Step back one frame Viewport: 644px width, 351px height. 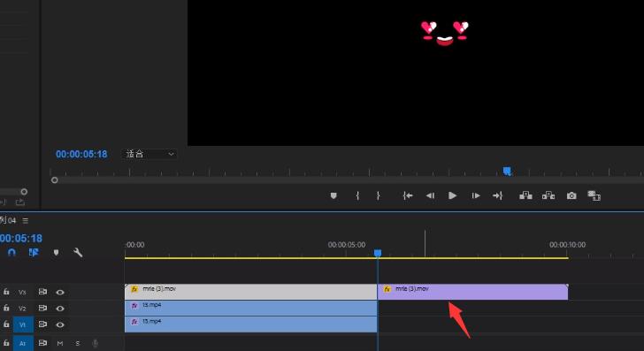pyautogui.click(x=430, y=195)
